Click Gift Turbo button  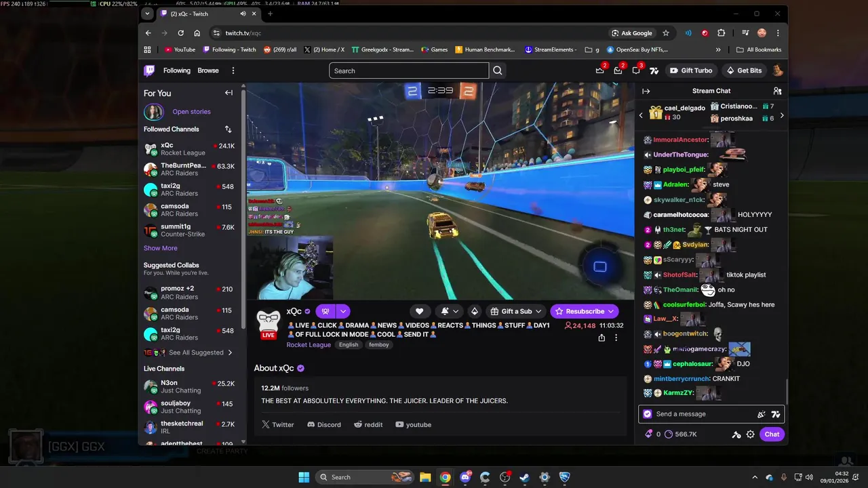(690, 70)
